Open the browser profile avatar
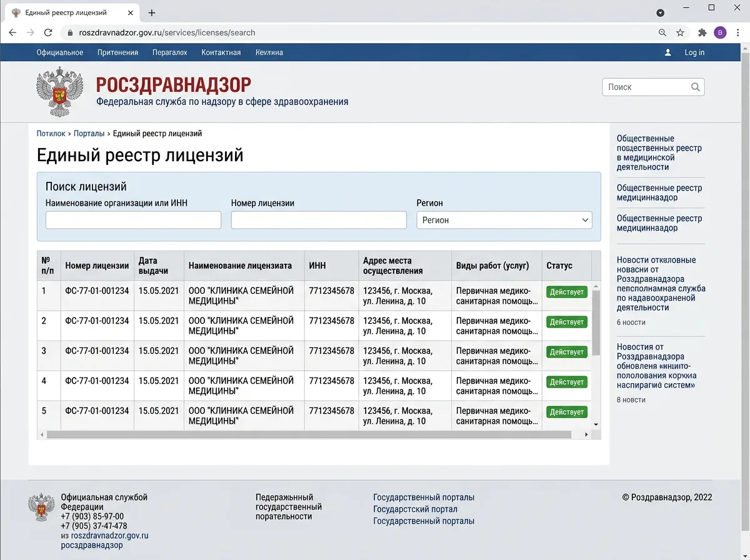This screenshot has height=560, width=750. (720, 32)
